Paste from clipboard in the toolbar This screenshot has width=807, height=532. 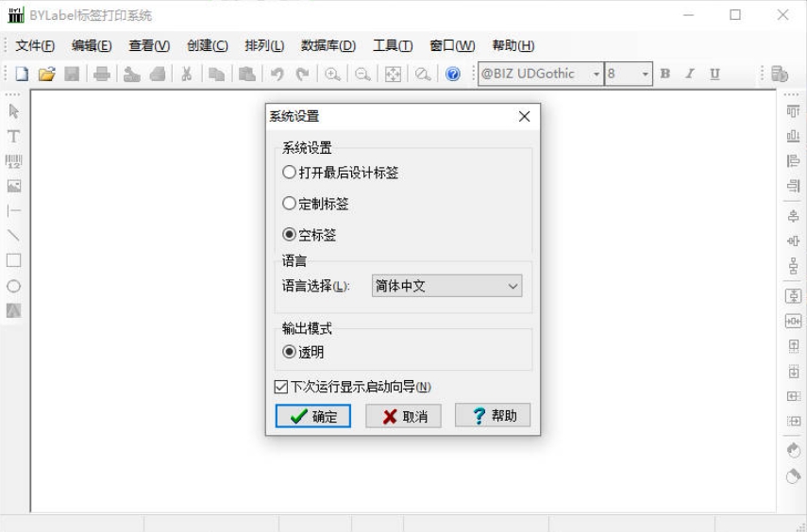[x=247, y=75]
